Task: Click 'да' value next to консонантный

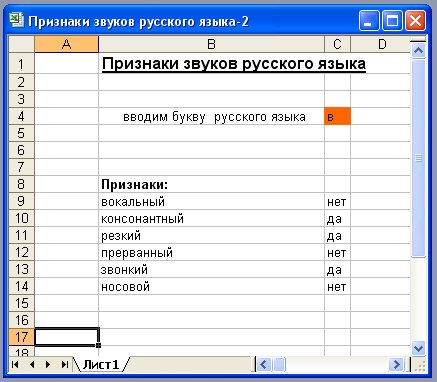Action: point(337,218)
